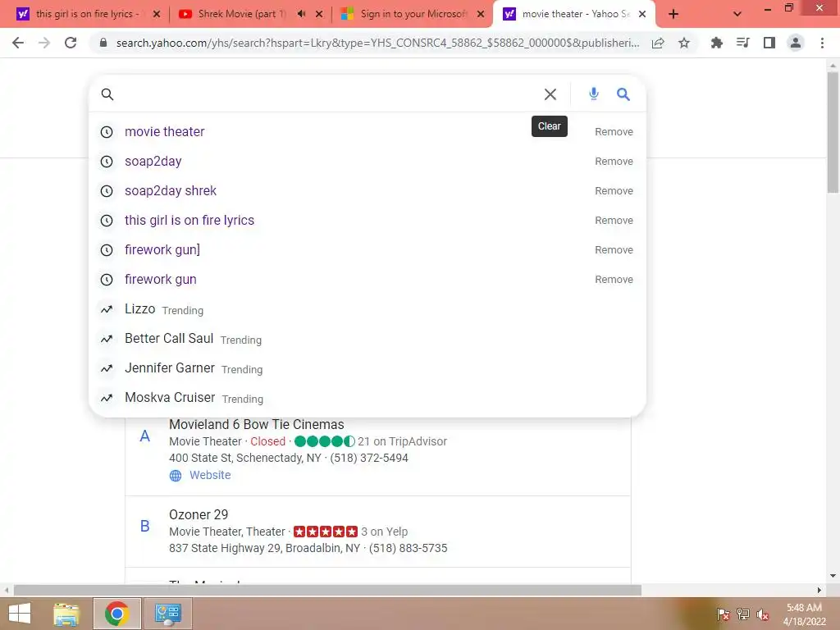840x630 pixels.
Task: Choose 'firework gun' history suggestion
Action: [x=160, y=279]
